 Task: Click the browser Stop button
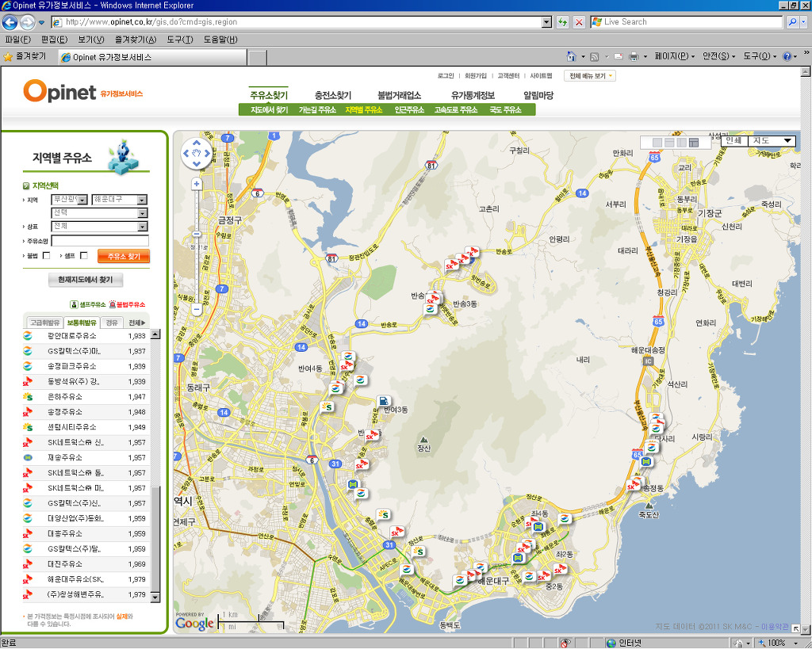point(580,22)
